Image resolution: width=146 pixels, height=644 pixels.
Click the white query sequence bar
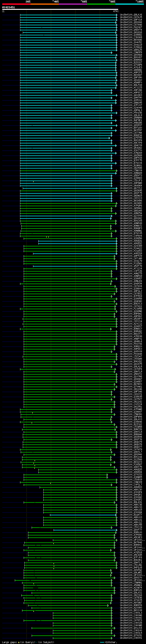(x=60, y=10)
